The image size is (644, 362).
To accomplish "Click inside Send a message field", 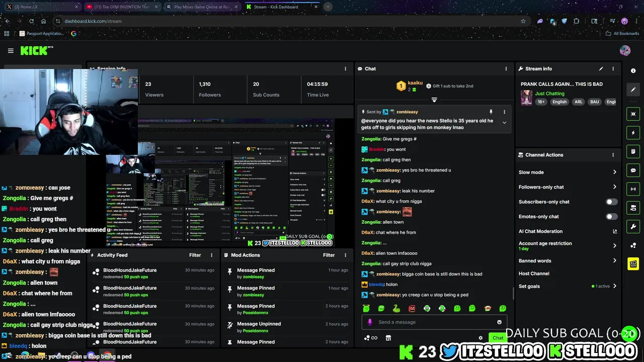I will [x=435, y=322].
